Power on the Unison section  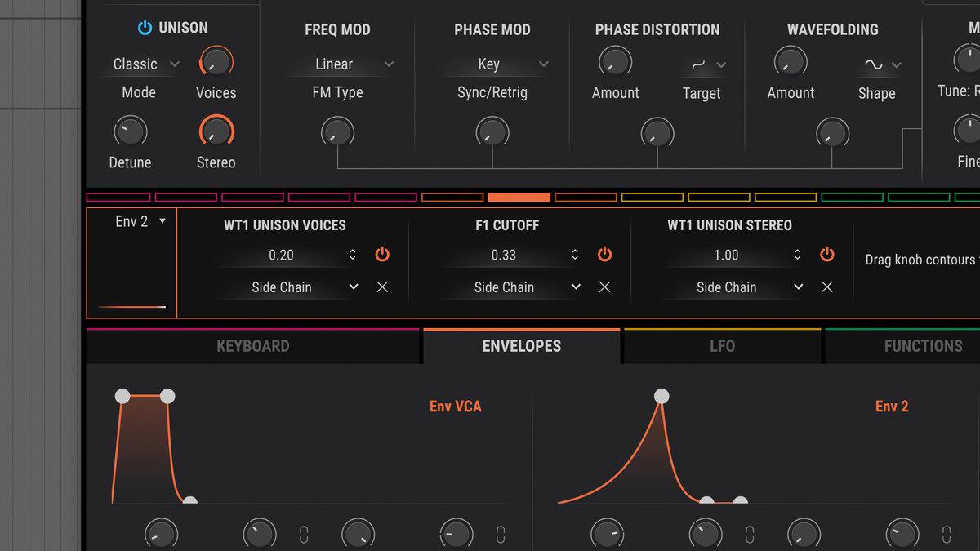click(x=144, y=27)
